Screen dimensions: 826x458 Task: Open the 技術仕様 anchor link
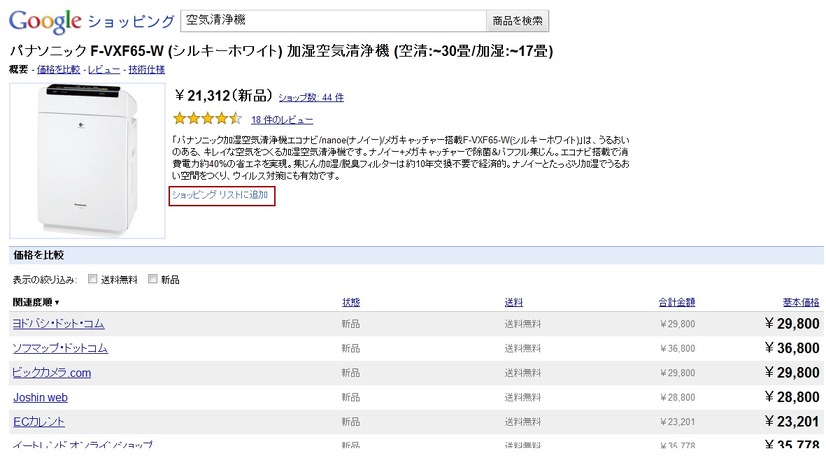[x=146, y=69]
